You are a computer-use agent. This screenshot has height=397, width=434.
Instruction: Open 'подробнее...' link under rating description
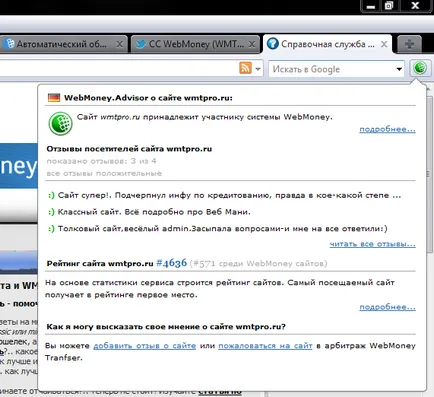click(387, 307)
